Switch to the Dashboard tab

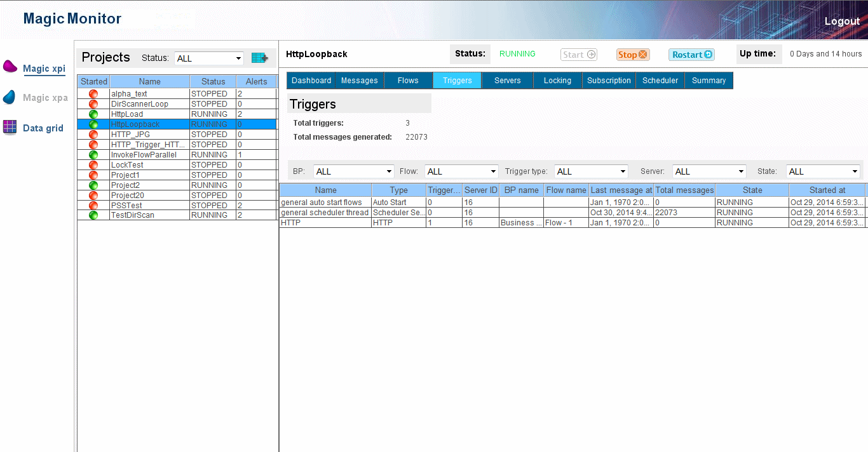[311, 81]
